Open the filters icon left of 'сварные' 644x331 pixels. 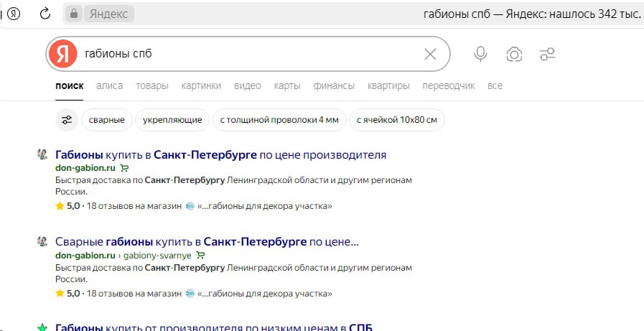[x=67, y=120]
